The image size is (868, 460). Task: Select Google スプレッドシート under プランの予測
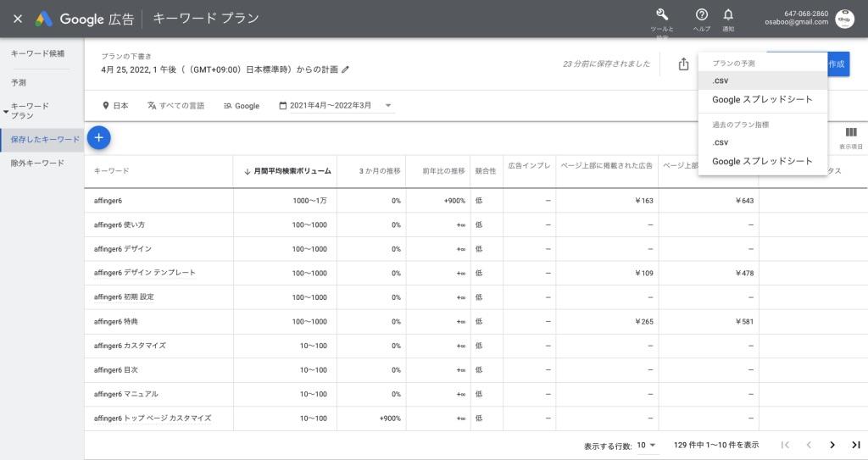click(763, 100)
